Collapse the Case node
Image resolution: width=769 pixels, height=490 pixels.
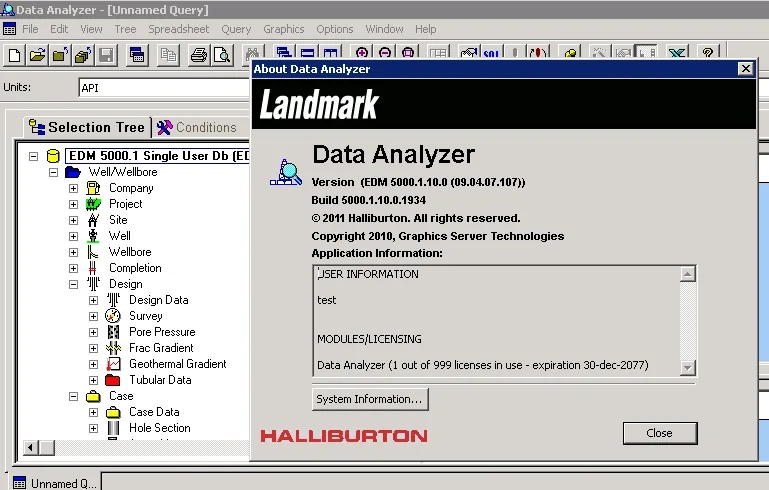pos(74,396)
